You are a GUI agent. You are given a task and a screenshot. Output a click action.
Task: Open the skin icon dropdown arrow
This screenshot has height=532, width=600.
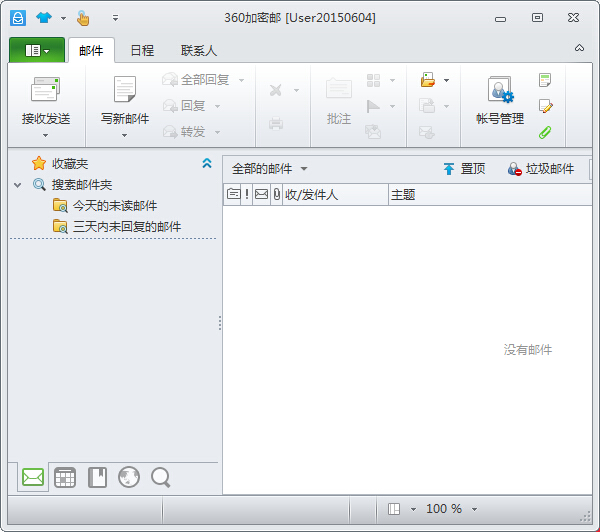(x=64, y=18)
